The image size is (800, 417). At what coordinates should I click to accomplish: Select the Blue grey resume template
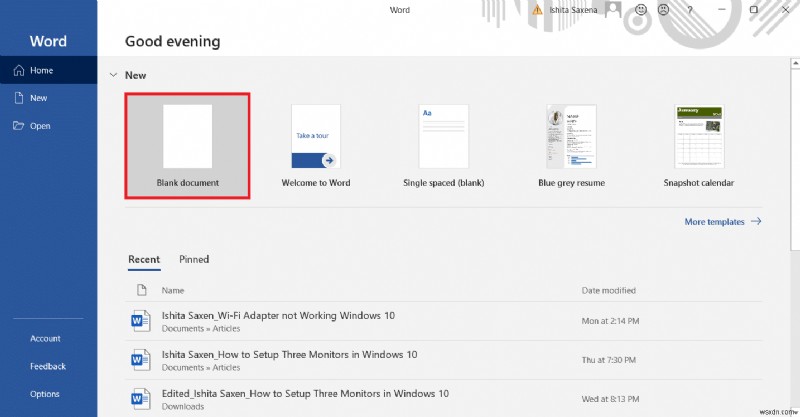coord(571,145)
